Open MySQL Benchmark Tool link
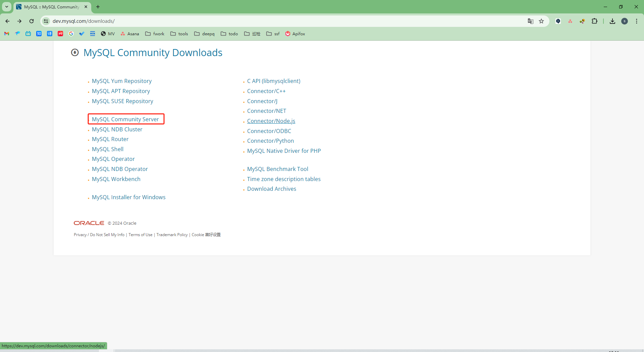Screen dimensions: 644x352 tap(278, 169)
